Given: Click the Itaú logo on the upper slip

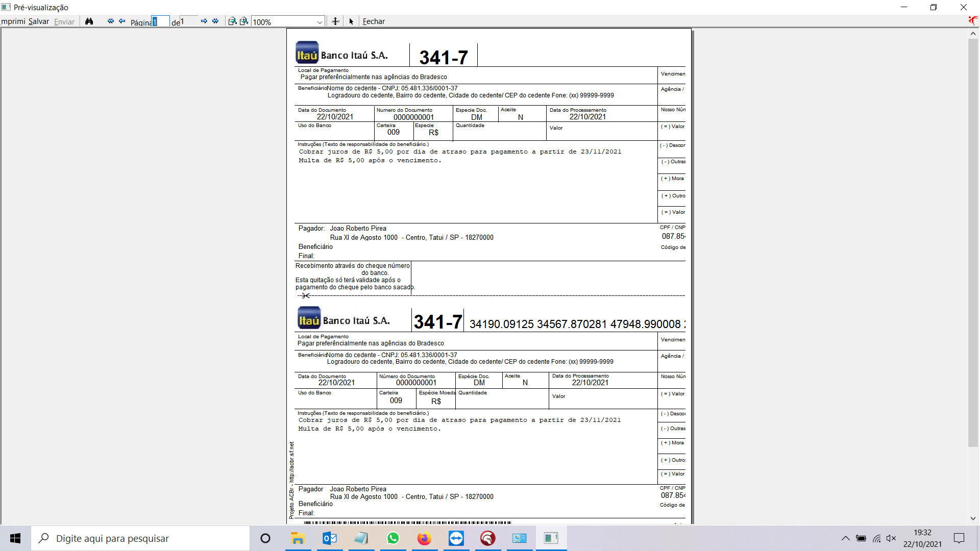Looking at the screenshot, I should (307, 52).
